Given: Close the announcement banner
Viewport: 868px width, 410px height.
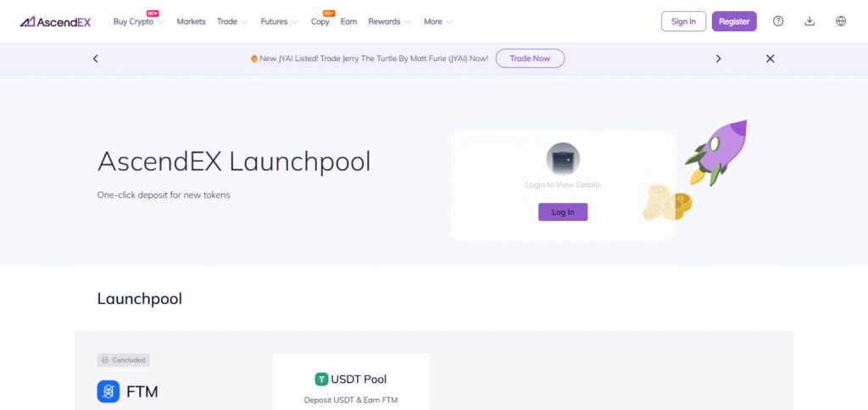Looking at the screenshot, I should (x=770, y=58).
